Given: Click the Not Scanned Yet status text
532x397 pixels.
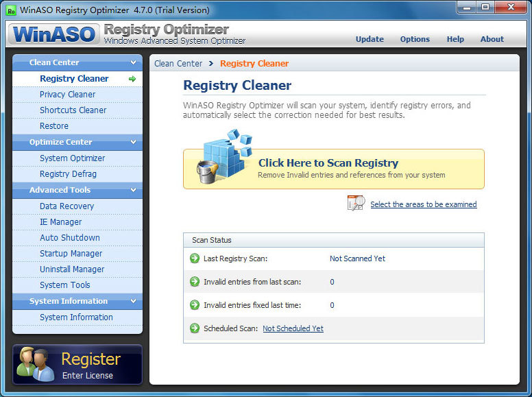Looking at the screenshot, I should click(x=357, y=258).
